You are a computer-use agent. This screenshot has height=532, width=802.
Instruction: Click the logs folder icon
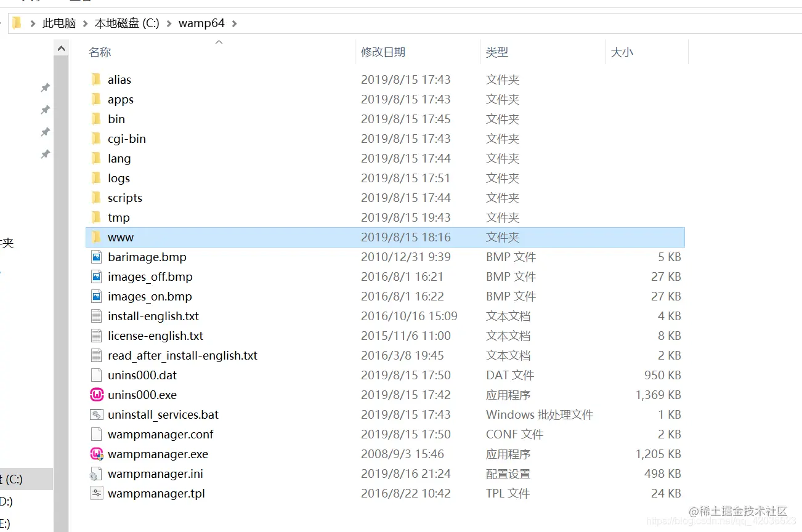click(x=96, y=178)
